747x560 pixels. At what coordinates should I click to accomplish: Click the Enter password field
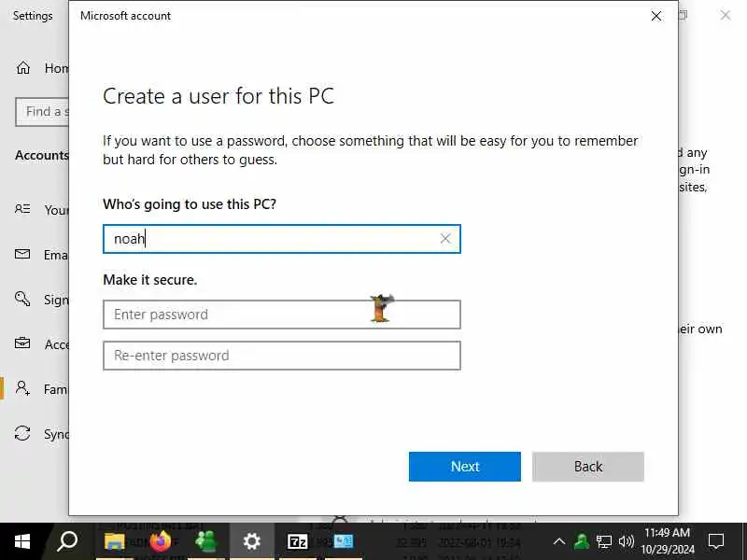pos(282,315)
